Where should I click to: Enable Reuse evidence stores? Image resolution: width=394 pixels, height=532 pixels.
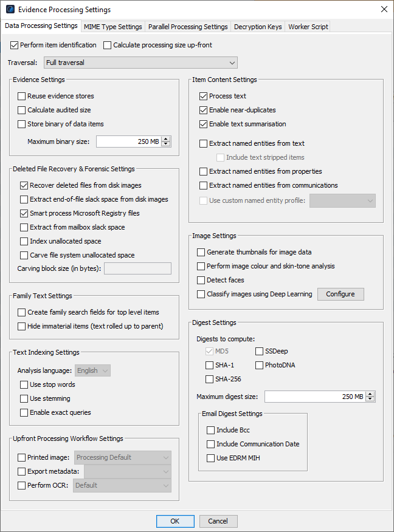tap(22, 95)
